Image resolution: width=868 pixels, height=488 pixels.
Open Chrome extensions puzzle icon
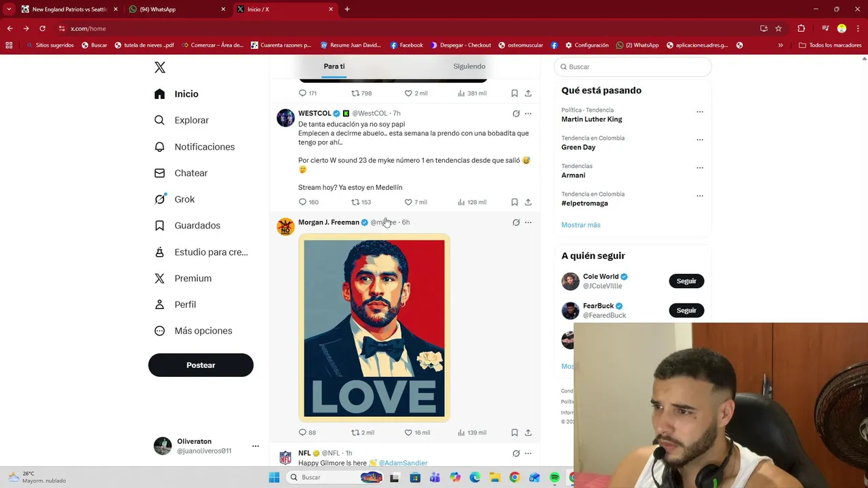point(801,28)
